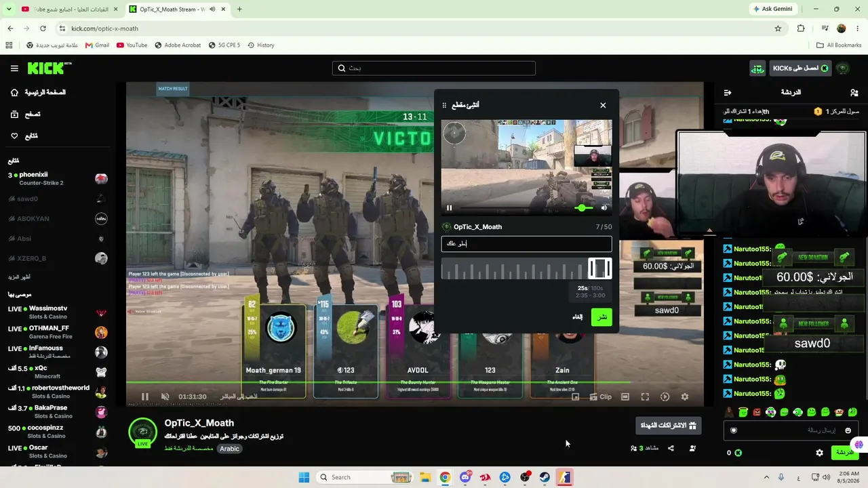This screenshot has width=868, height=488.
Task: Open Steam from the taskbar
Action: [x=545, y=477]
